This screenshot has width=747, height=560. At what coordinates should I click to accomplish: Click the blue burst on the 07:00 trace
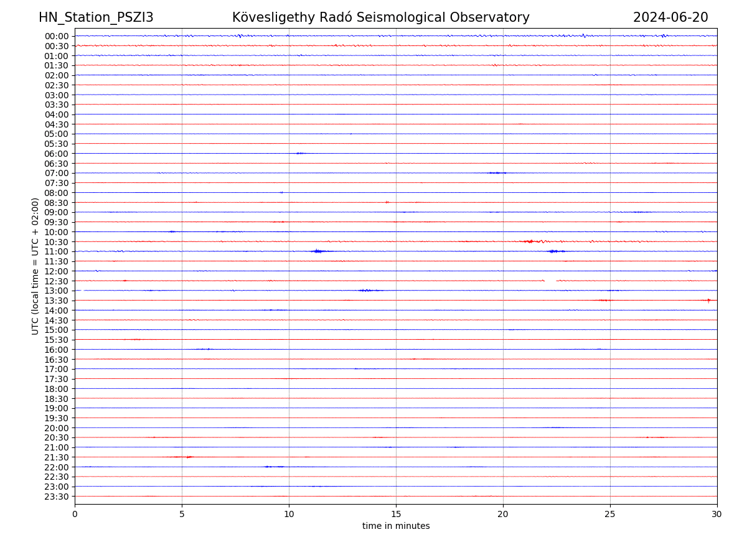click(x=497, y=173)
